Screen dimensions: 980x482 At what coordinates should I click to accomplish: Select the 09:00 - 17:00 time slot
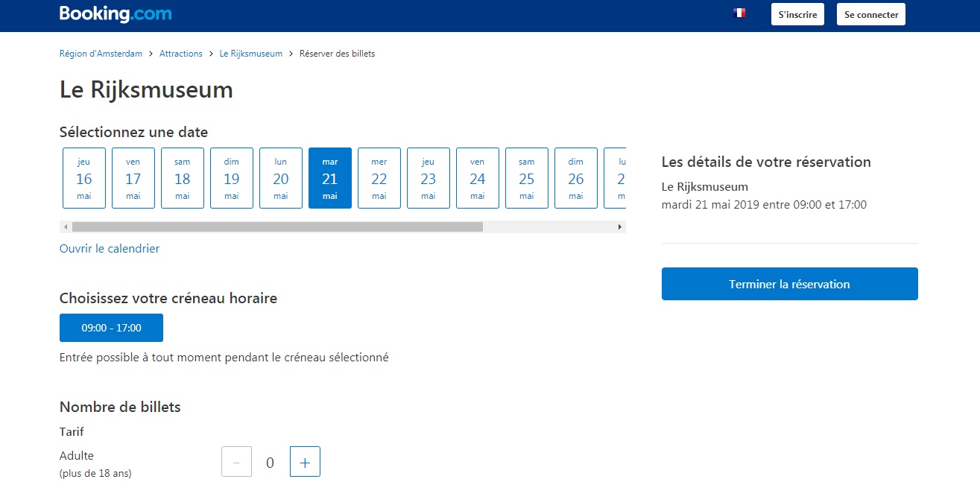click(111, 328)
